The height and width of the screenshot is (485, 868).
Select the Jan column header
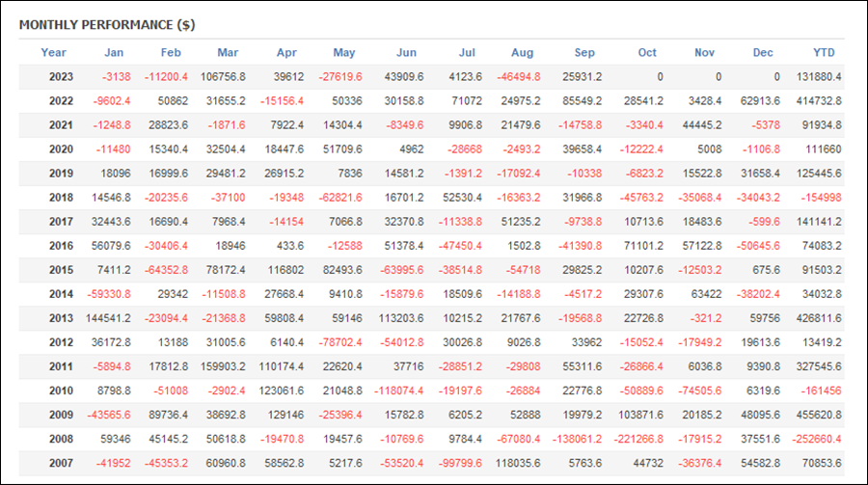(x=114, y=53)
